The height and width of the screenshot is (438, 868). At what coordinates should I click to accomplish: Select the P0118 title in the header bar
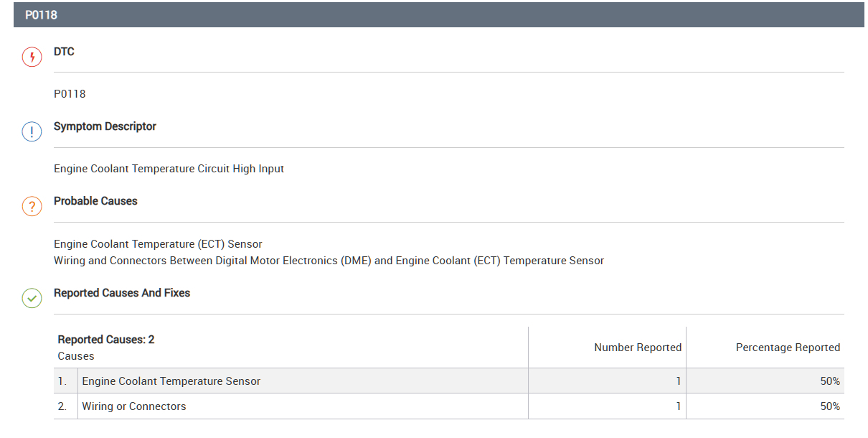click(x=41, y=14)
